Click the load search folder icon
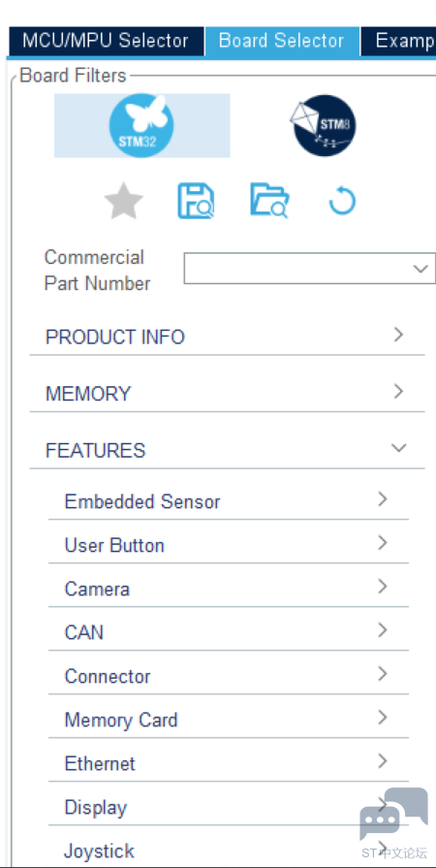The height and width of the screenshot is (868, 436). tap(269, 201)
